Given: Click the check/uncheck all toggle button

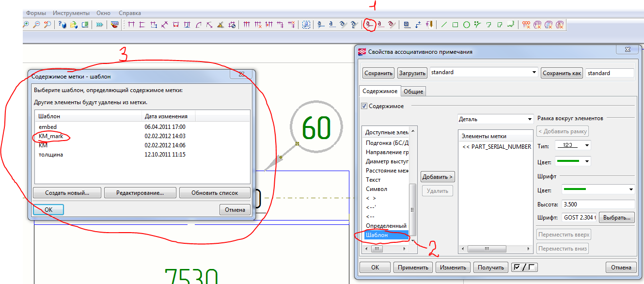Looking at the screenshot, I should 524,267.
